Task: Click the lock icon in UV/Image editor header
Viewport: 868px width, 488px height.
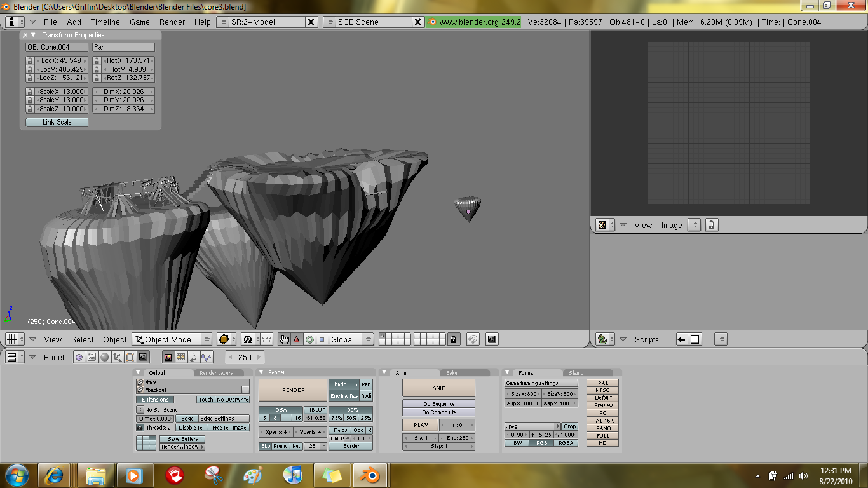Action: (712, 225)
